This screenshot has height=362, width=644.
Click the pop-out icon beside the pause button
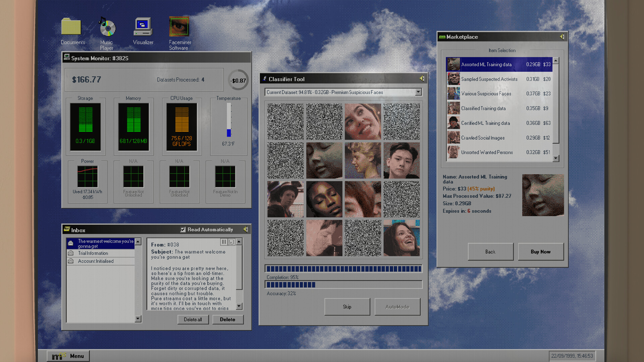(x=231, y=241)
